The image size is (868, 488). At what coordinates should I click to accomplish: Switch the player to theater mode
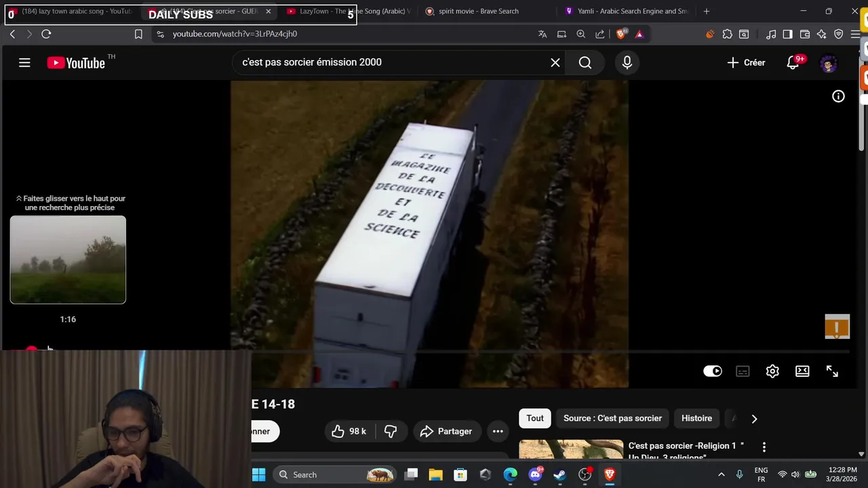[x=802, y=371]
